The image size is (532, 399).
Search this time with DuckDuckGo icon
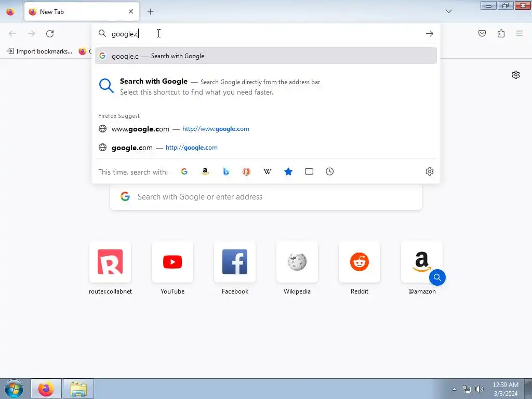[247, 171]
